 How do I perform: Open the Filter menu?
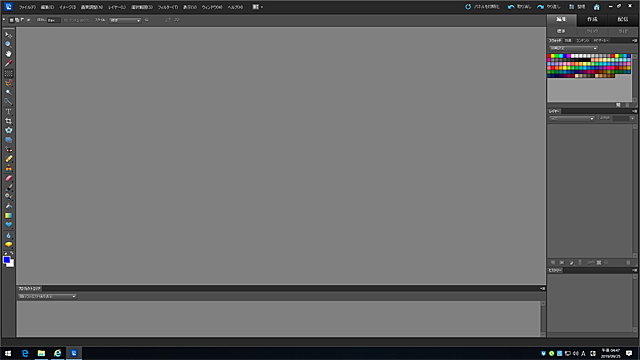pos(168,7)
